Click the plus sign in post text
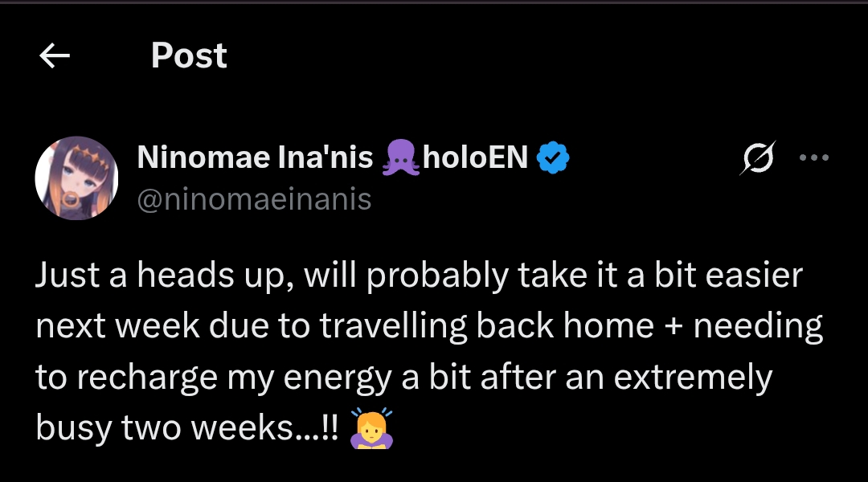Screen dimensions: 868x482 tap(673, 326)
